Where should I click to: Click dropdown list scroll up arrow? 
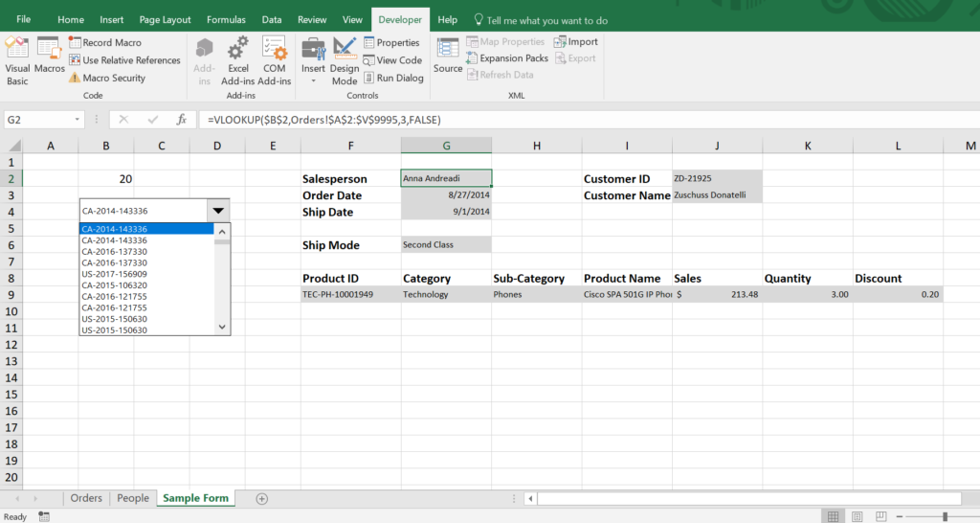click(x=222, y=232)
